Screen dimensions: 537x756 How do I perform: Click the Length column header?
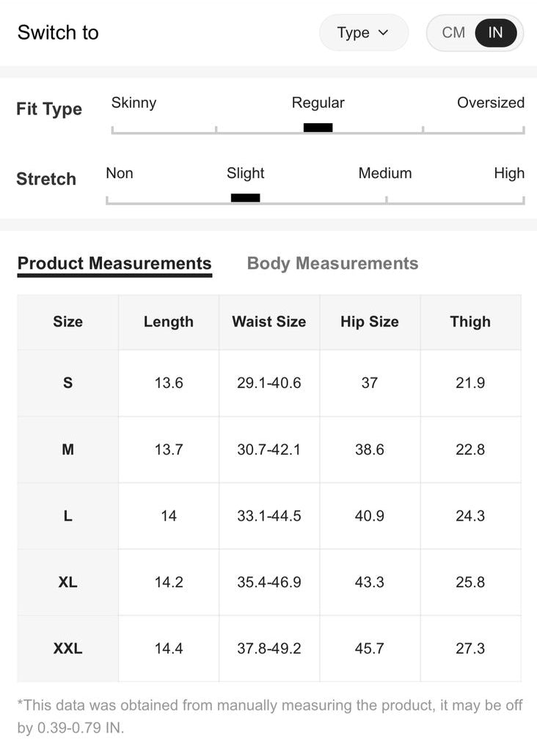click(169, 322)
